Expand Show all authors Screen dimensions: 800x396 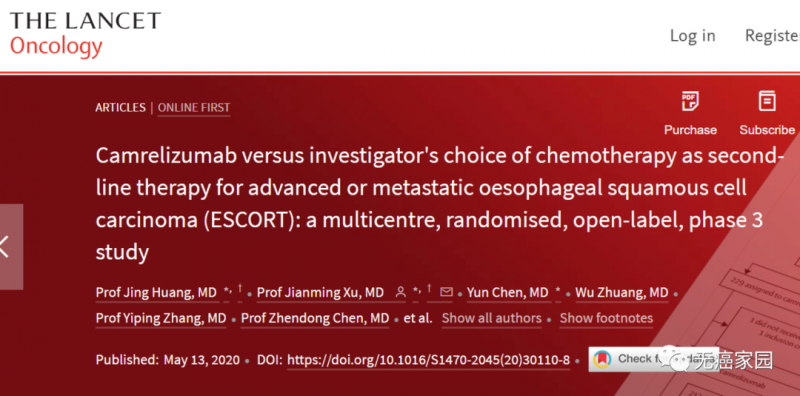[491, 318]
